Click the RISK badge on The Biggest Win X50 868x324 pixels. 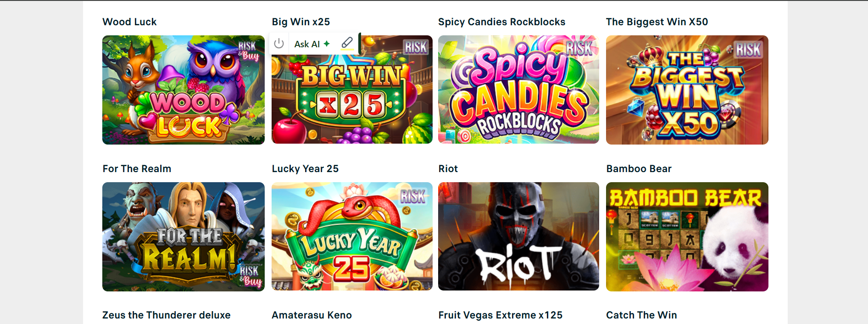click(x=748, y=50)
